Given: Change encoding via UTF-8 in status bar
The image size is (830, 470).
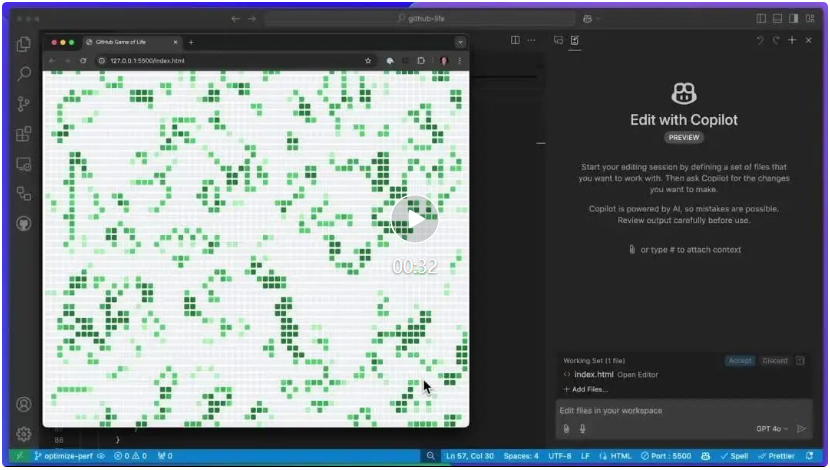Looking at the screenshot, I should point(560,456).
